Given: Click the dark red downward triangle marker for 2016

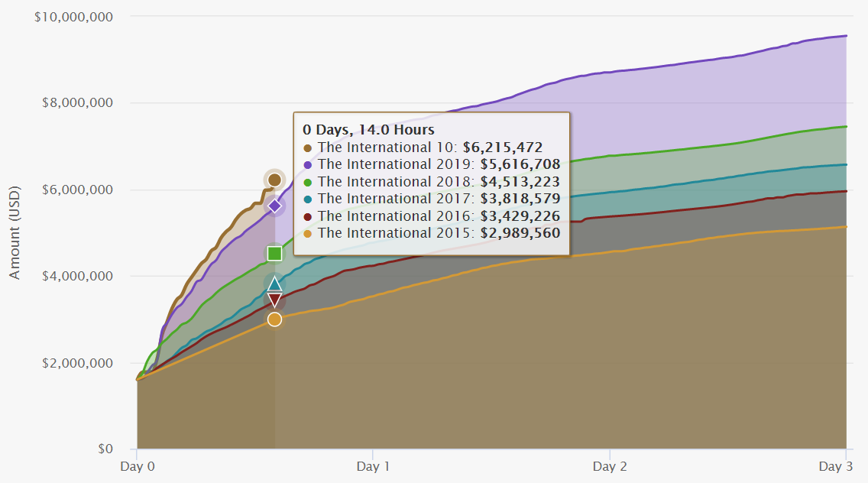Looking at the screenshot, I should [274, 301].
